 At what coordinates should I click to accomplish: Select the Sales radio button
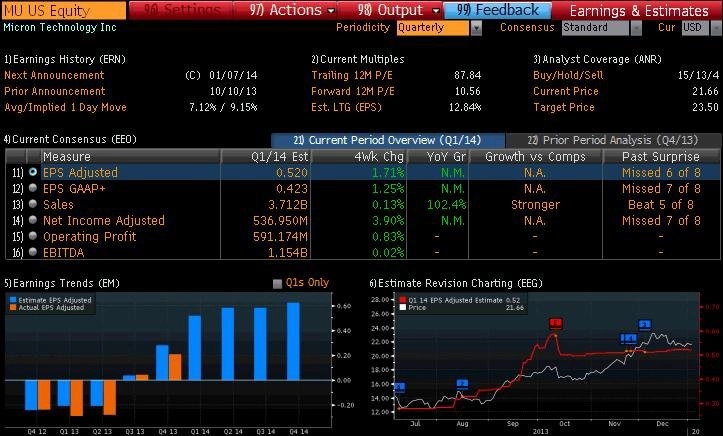pyautogui.click(x=33, y=204)
